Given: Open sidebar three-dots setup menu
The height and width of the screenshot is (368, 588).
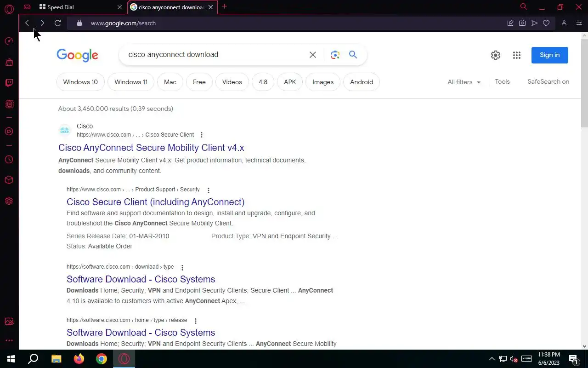Looking at the screenshot, I should pyautogui.click(x=9, y=340).
